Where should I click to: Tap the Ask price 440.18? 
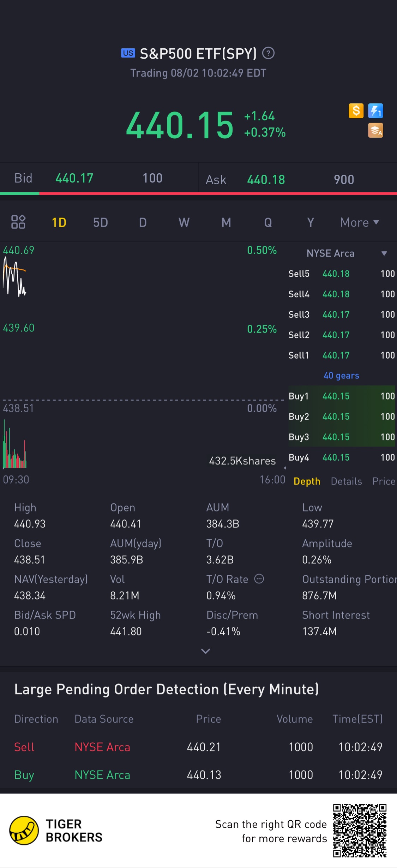[266, 180]
